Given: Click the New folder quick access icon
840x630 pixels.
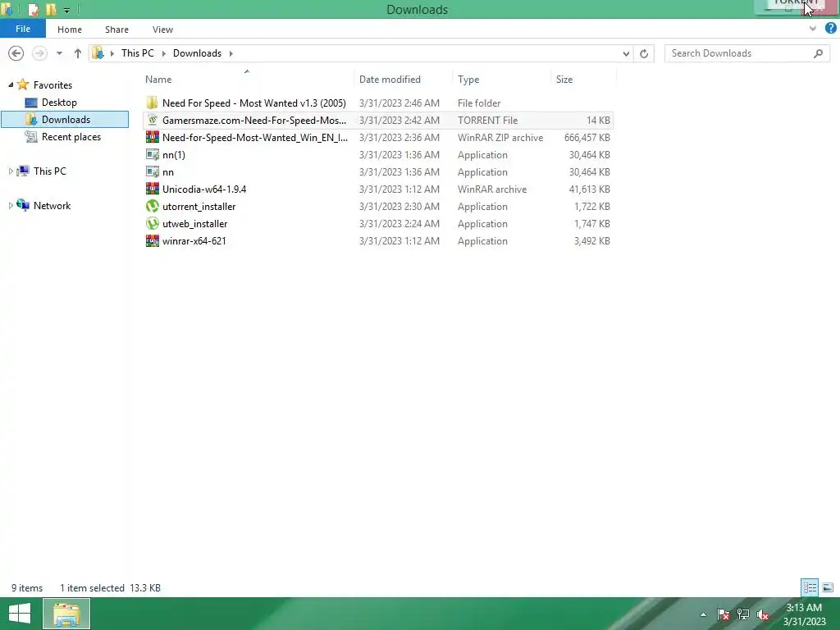Looking at the screenshot, I should point(51,9).
